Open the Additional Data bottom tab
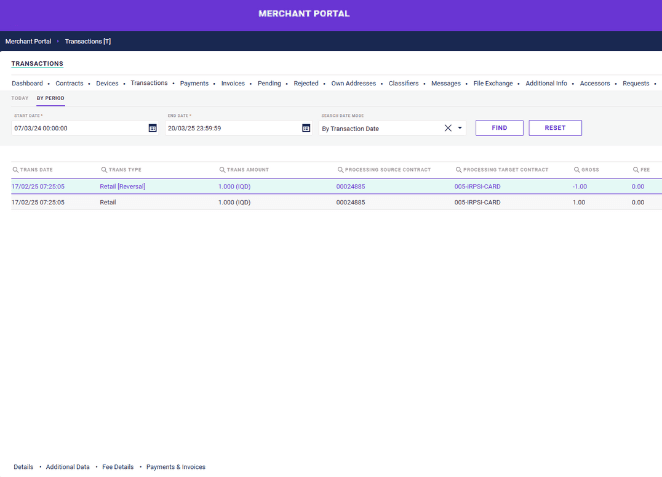Image resolution: width=662 pixels, height=477 pixels. tap(68, 467)
